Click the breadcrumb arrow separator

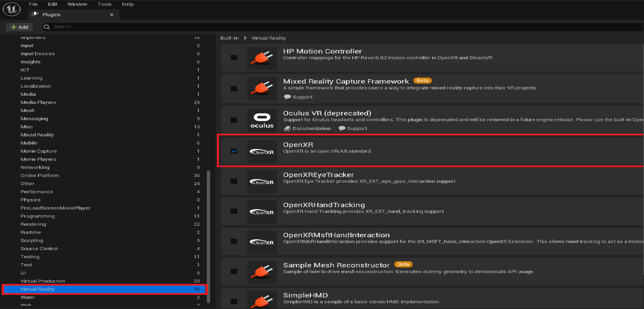245,38
